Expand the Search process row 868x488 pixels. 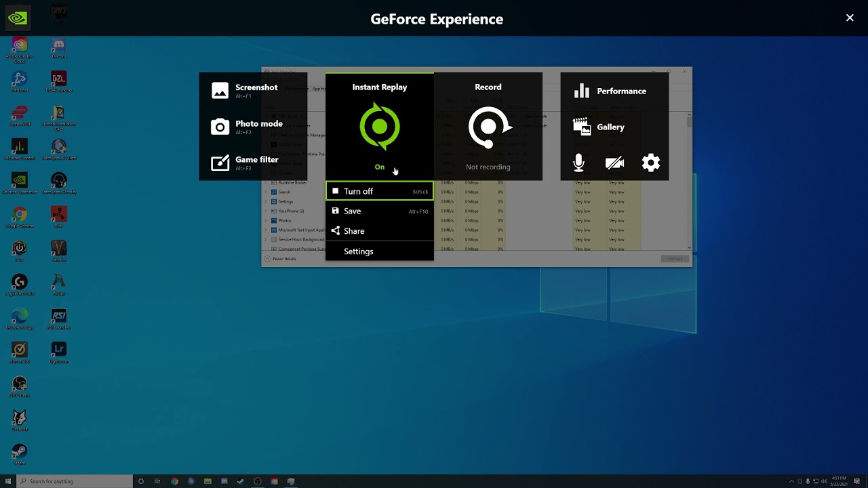pos(267,192)
